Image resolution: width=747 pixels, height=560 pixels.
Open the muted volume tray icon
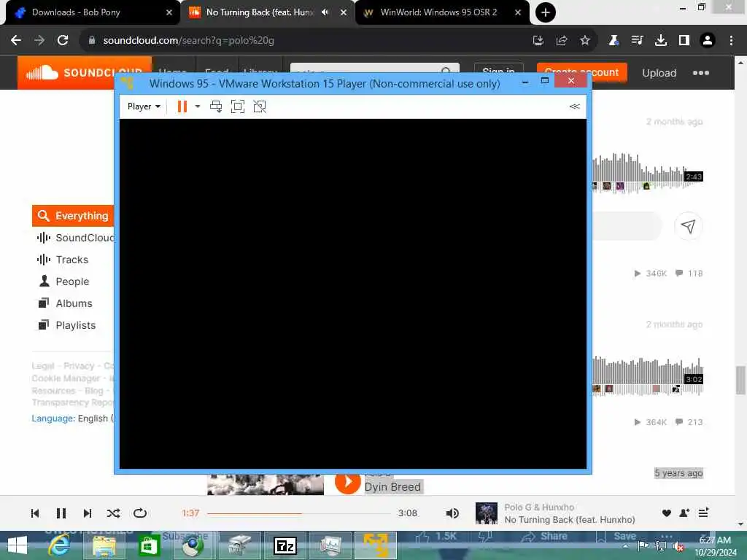(677, 546)
